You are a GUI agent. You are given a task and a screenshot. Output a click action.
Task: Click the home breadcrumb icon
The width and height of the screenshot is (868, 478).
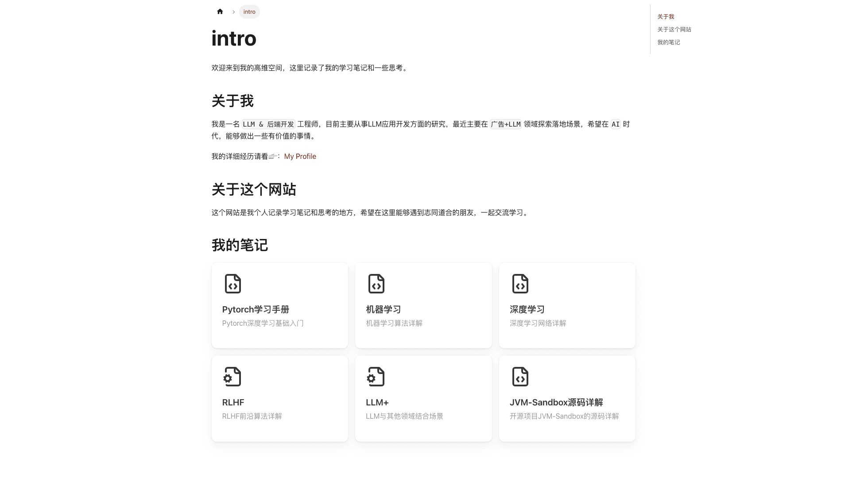[220, 12]
